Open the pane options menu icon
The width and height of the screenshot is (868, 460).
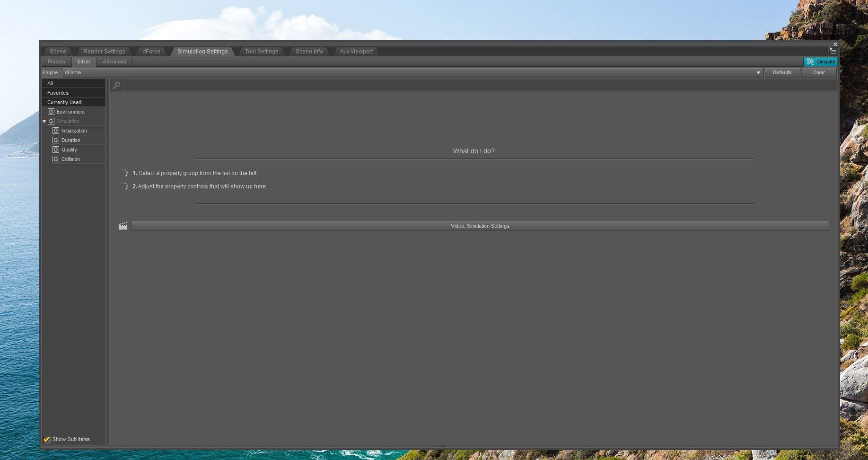coord(833,51)
